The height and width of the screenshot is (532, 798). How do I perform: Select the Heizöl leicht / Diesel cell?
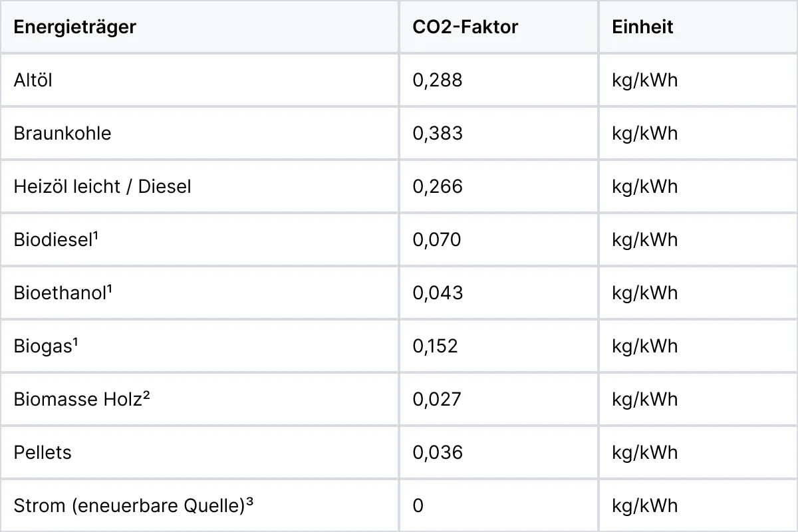point(102,186)
